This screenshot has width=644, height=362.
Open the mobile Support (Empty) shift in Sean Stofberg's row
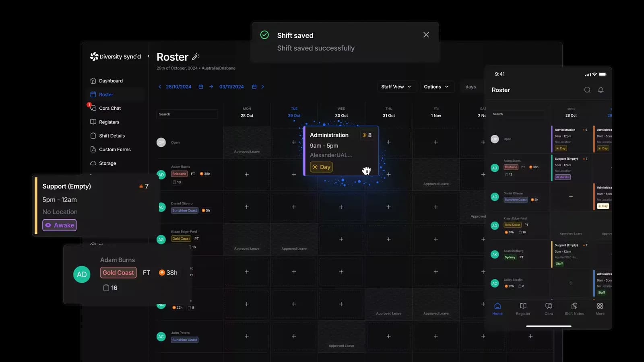(x=571, y=254)
